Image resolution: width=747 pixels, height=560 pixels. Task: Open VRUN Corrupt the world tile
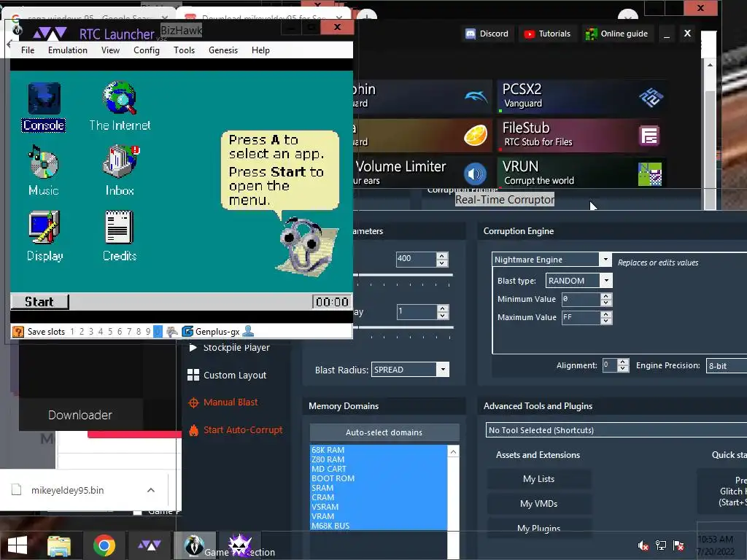[581, 174]
